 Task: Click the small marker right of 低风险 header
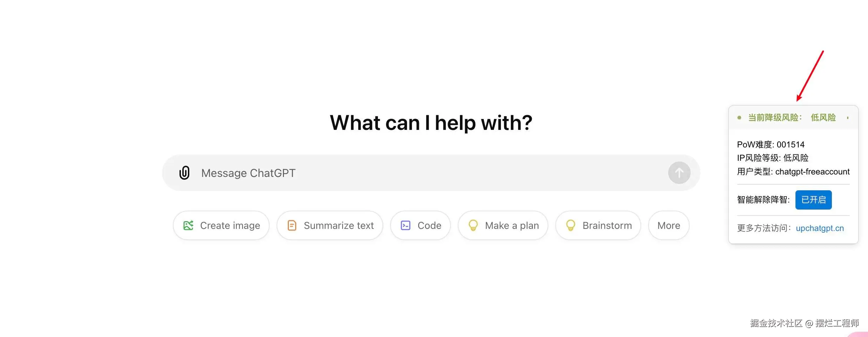848,118
